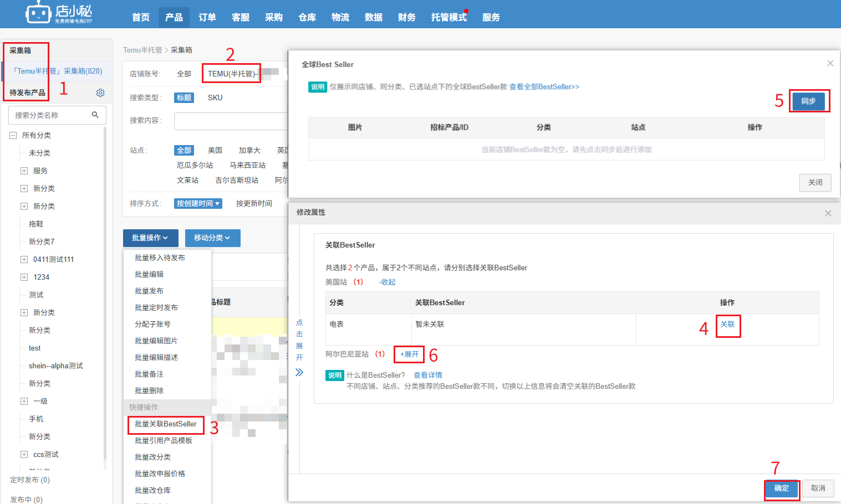This screenshot has height=504, width=841.
Task: Open 采购 in top navigation
Action: (274, 17)
